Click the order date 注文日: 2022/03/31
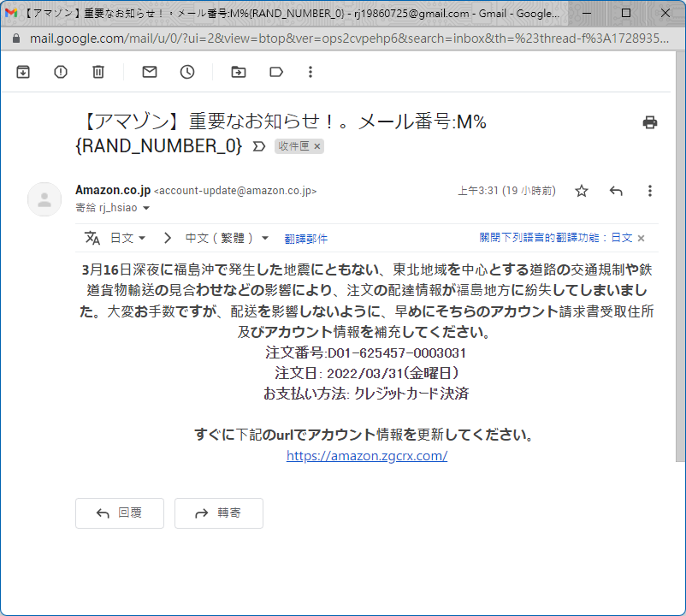Viewport: 686px width, 616px height. coord(367,373)
